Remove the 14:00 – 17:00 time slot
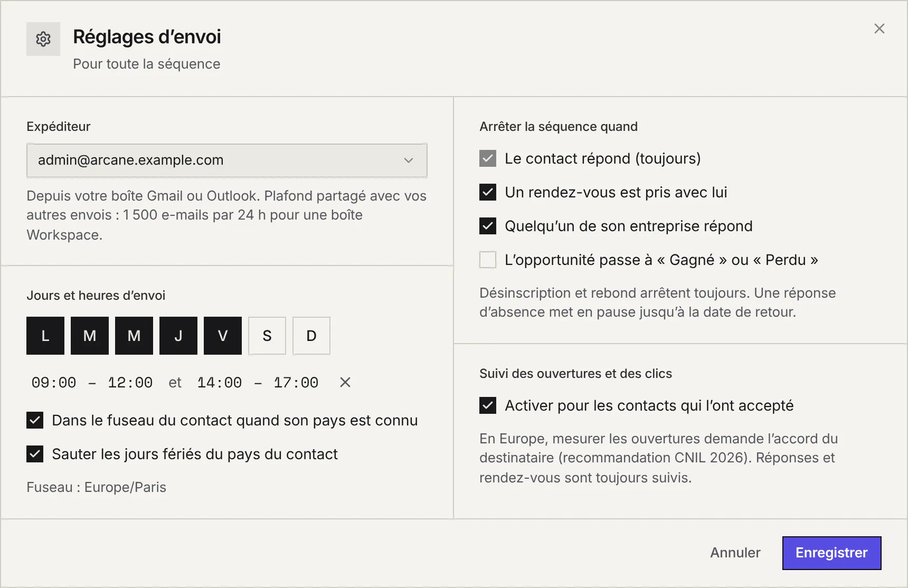 coord(345,382)
